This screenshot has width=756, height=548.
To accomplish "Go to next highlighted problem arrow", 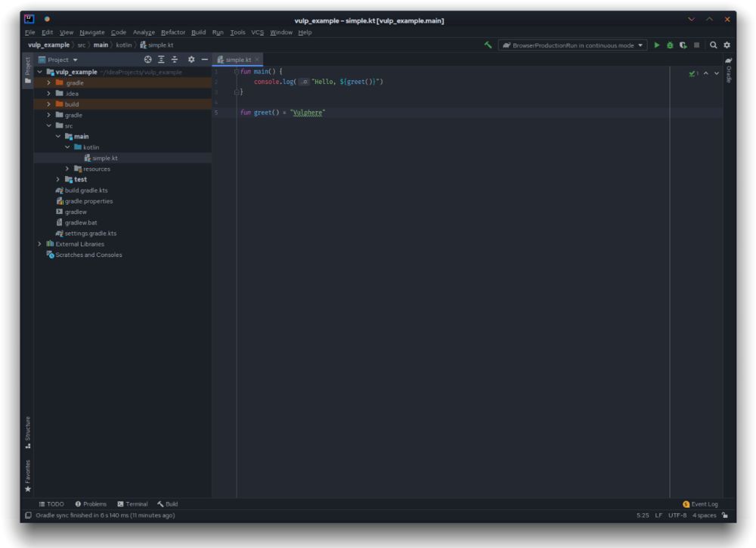I will (x=717, y=73).
